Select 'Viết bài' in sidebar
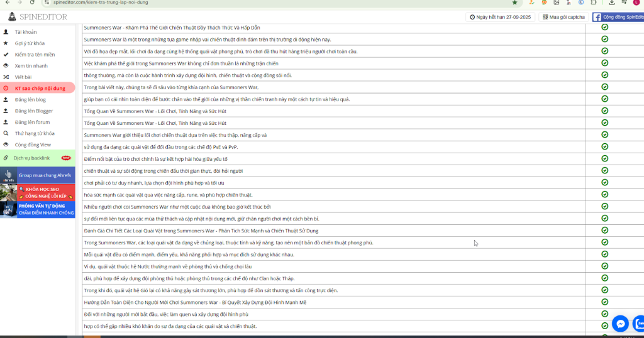 click(23, 77)
